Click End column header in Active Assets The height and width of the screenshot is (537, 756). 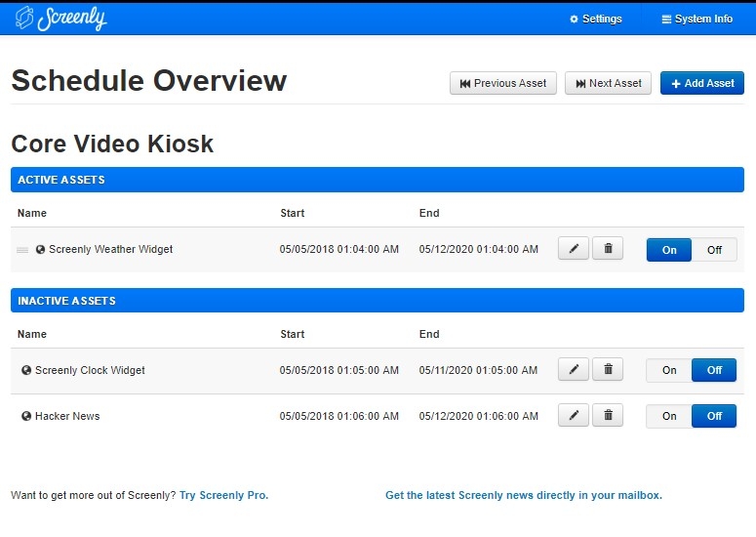tap(429, 213)
